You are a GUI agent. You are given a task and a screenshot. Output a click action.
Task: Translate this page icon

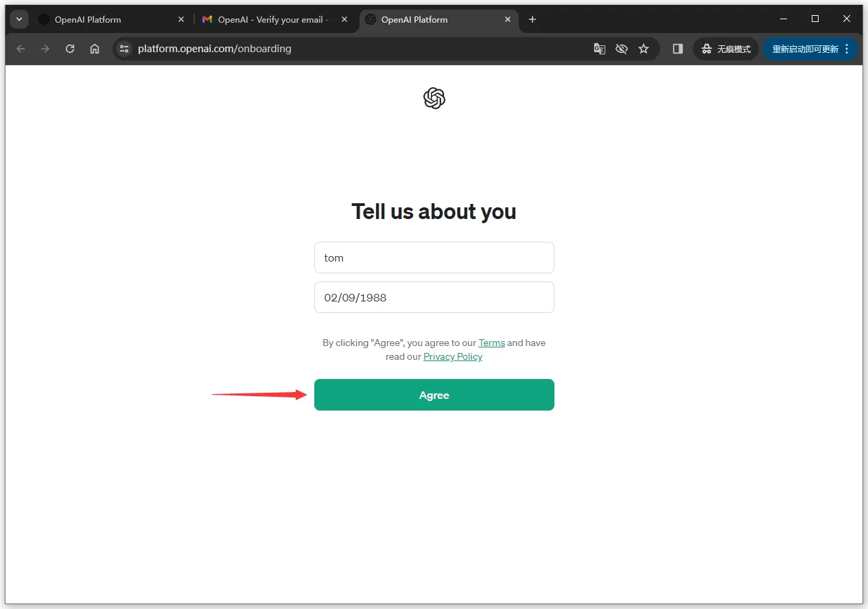tap(600, 49)
